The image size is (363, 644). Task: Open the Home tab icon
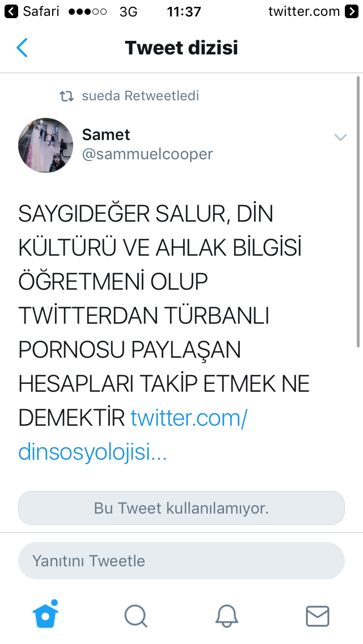[45, 614]
